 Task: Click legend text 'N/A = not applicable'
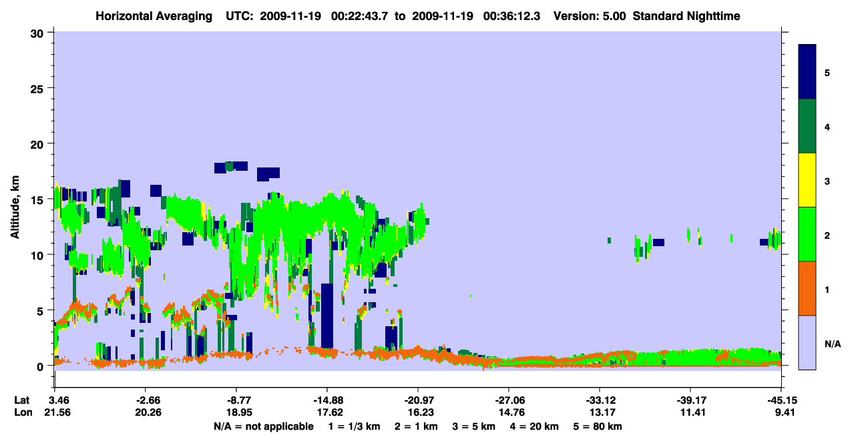pos(264,426)
